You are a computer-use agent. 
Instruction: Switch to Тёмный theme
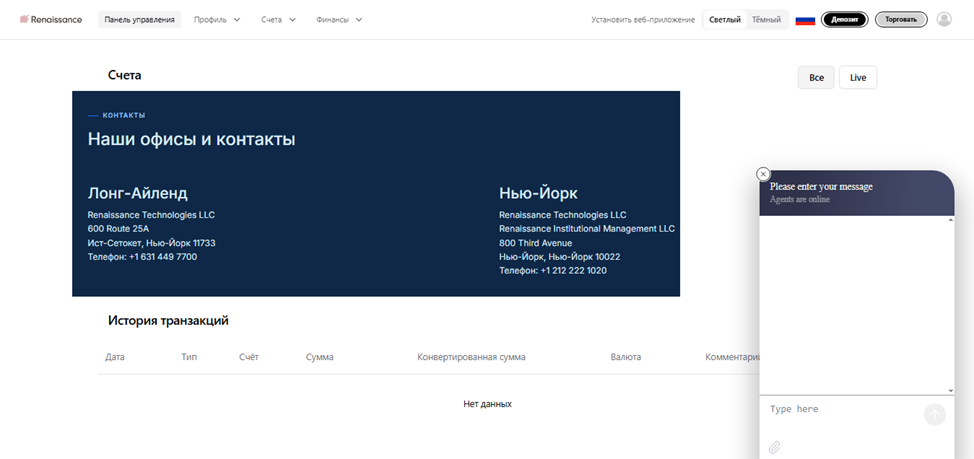tap(767, 19)
